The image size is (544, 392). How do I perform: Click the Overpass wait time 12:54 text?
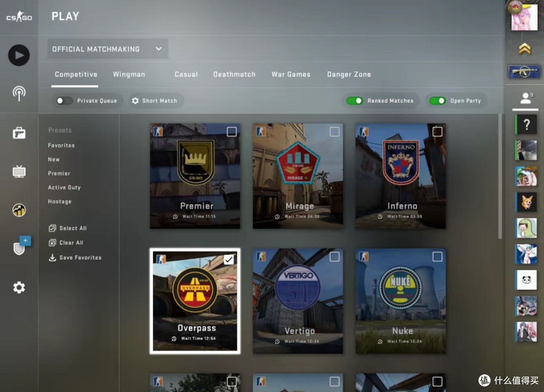click(198, 339)
